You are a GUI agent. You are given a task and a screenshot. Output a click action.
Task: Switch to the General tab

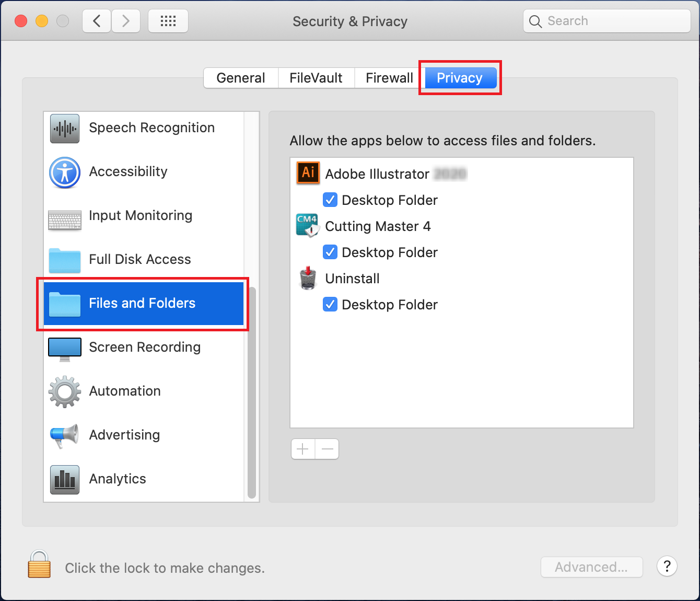(241, 78)
